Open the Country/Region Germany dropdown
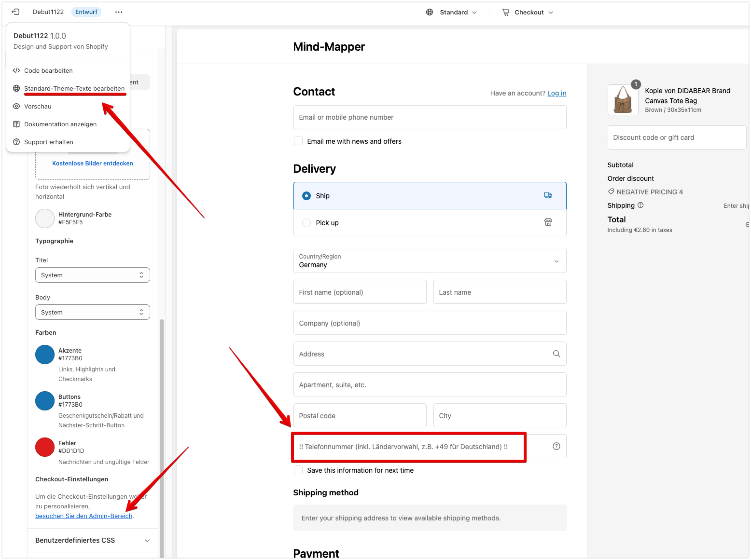This screenshot has width=751, height=560. point(429,261)
